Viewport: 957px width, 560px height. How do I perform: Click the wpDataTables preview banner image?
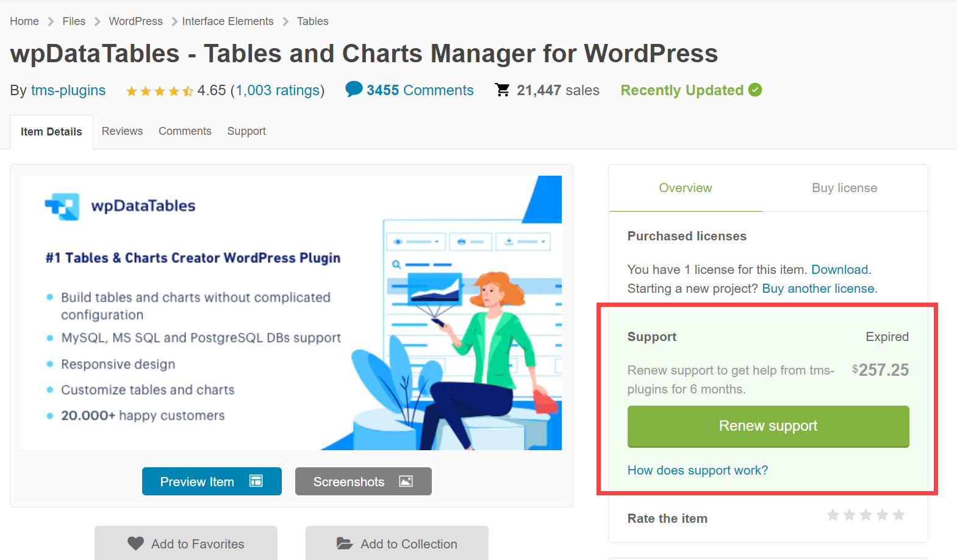(292, 313)
